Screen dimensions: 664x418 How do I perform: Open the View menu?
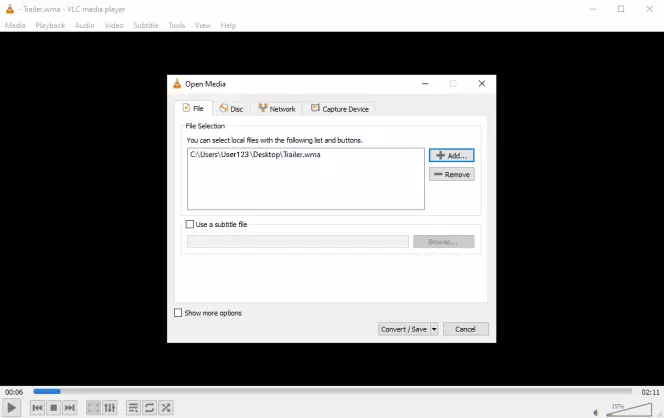click(x=203, y=25)
